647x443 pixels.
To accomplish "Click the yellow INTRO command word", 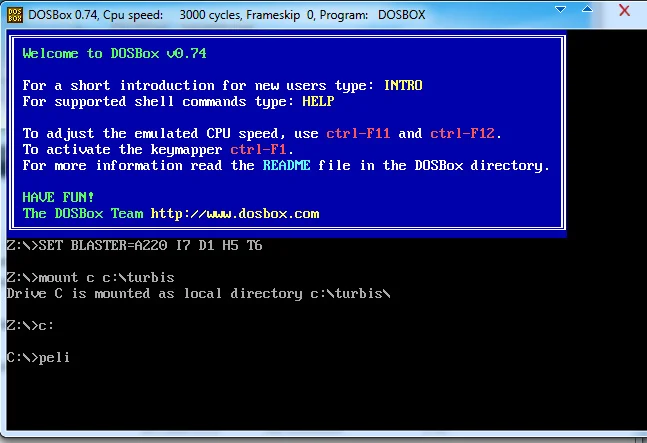I will (x=403, y=85).
